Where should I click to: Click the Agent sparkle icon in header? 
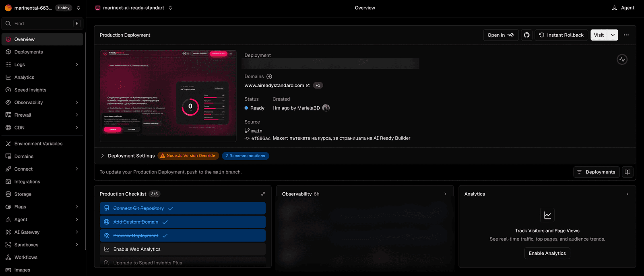click(615, 8)
